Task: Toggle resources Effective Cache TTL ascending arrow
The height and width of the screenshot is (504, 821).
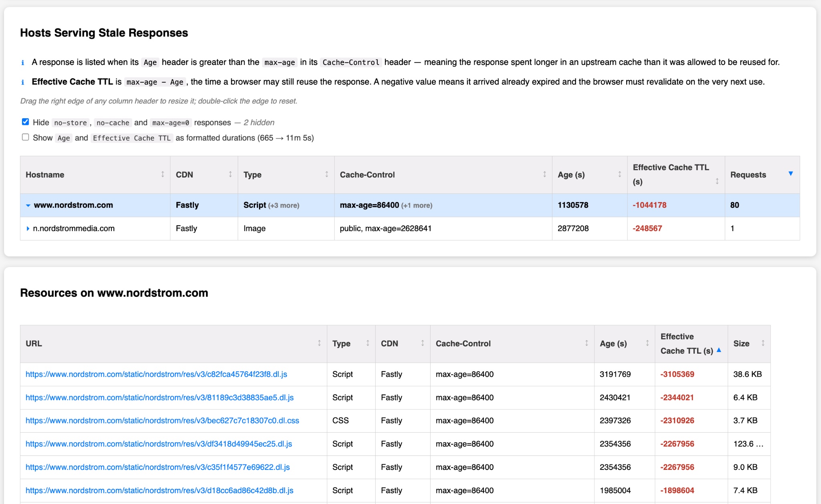Action: tap(719, 350)
